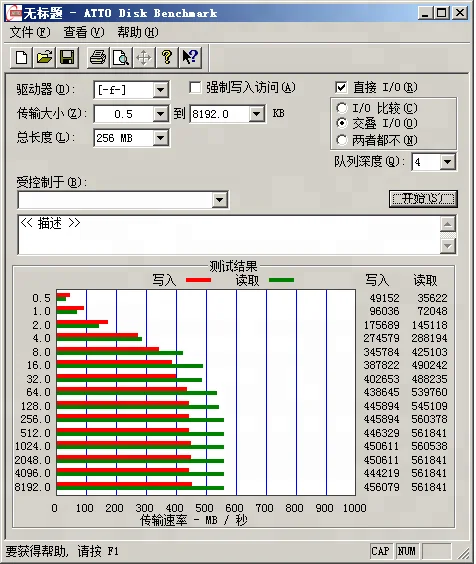This screenshot has height=564, width=476.
Task: Click the 传输速率 - MB / 秒 axis label
Action: 194,520
